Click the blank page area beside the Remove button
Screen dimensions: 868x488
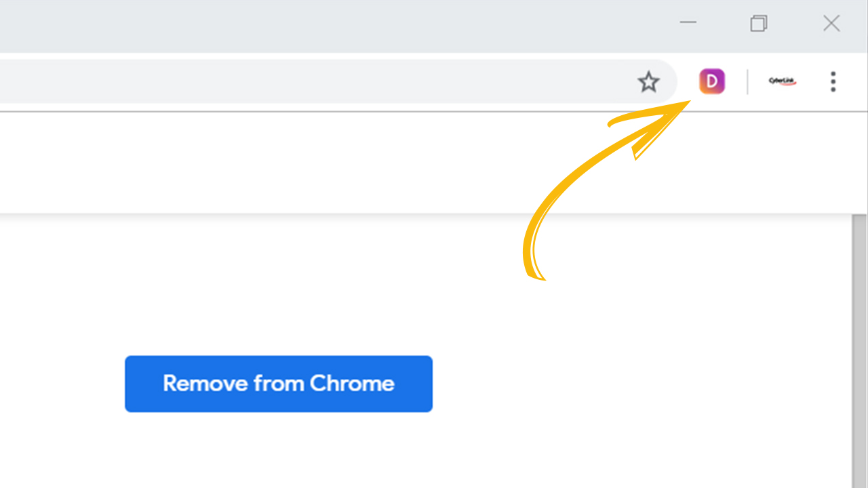(x=637, y=384)
